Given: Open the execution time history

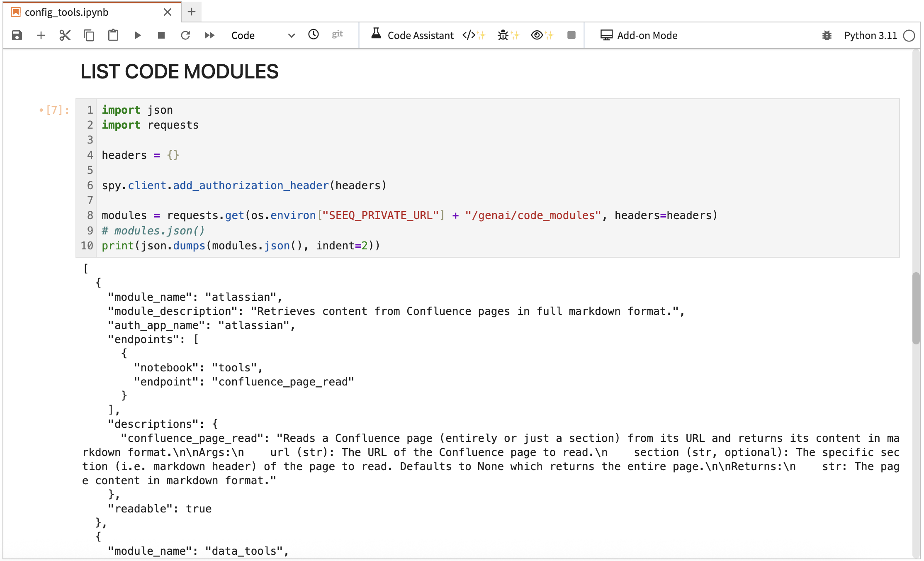Looking at the screenshot, I should [x=314, y=35].
